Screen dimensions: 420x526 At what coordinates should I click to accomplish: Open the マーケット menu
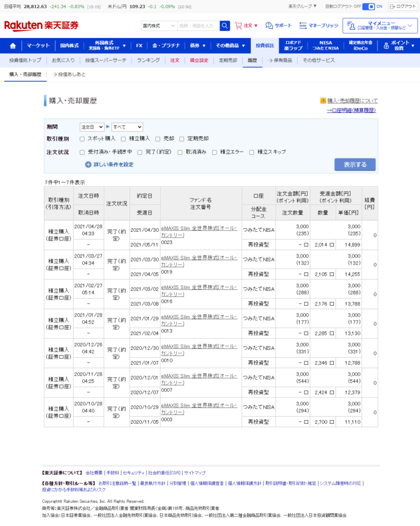38,46
